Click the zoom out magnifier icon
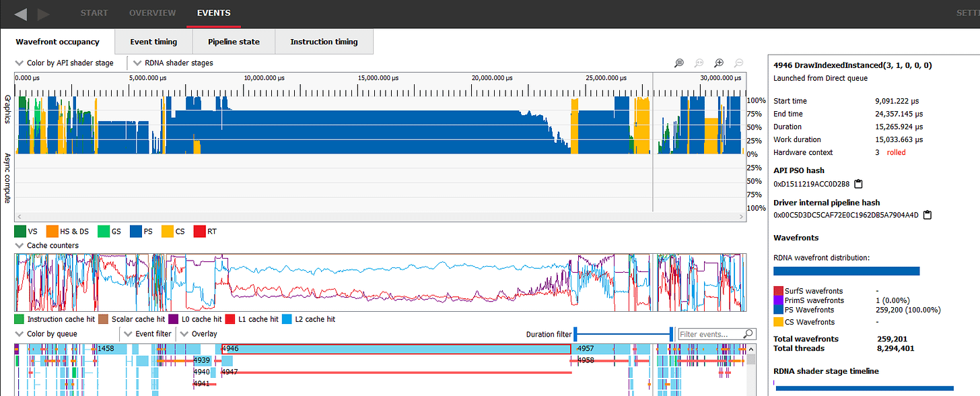The image size is (980, 396). tap(738, 63)
